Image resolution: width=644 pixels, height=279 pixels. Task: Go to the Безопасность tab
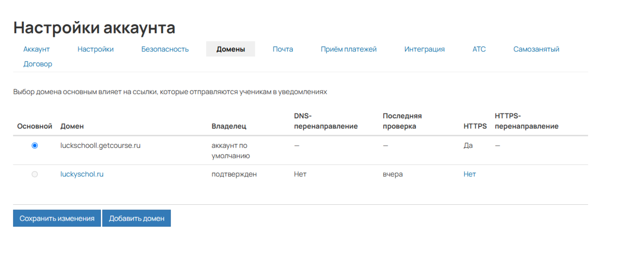pyautogui.click(x=165, y=49)
